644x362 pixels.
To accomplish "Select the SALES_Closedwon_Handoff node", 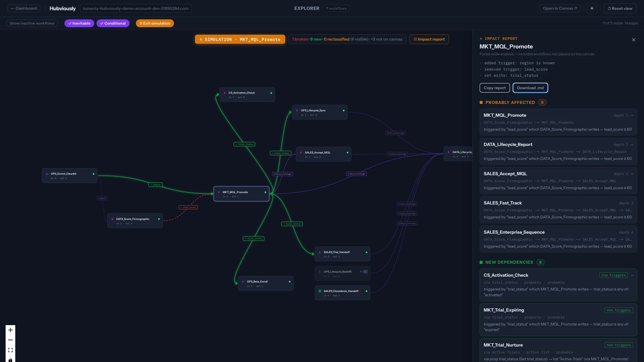I will point(342,293).
